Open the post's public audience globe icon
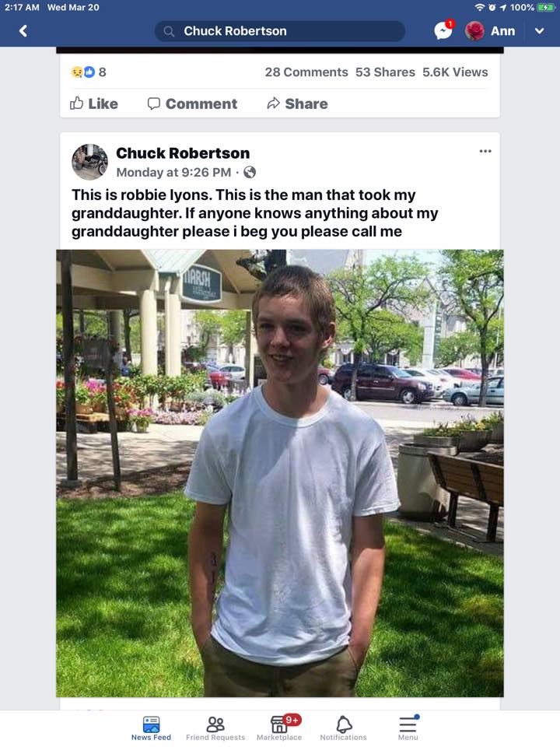Viewport: 560px width, 747px height. (x=250, y=172)
